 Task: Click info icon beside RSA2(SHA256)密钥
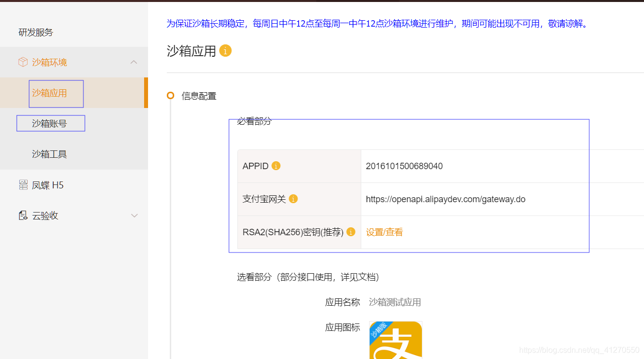coord(351,232)
